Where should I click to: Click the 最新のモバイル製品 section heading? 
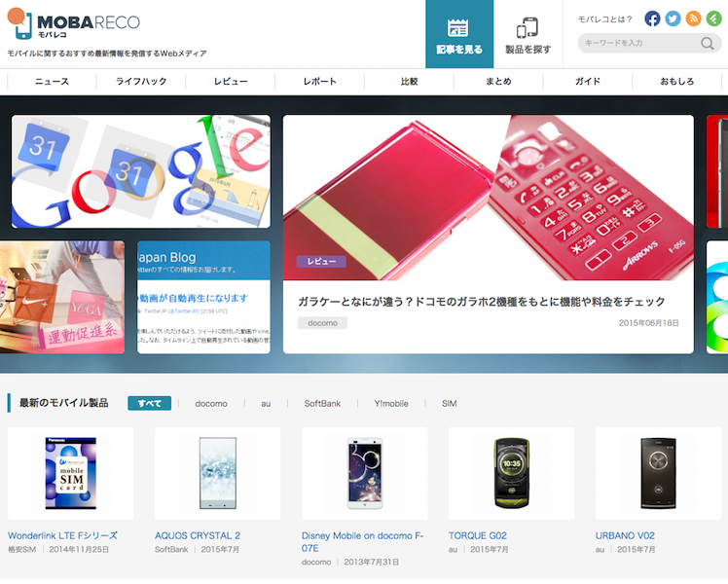coord(63,403)
